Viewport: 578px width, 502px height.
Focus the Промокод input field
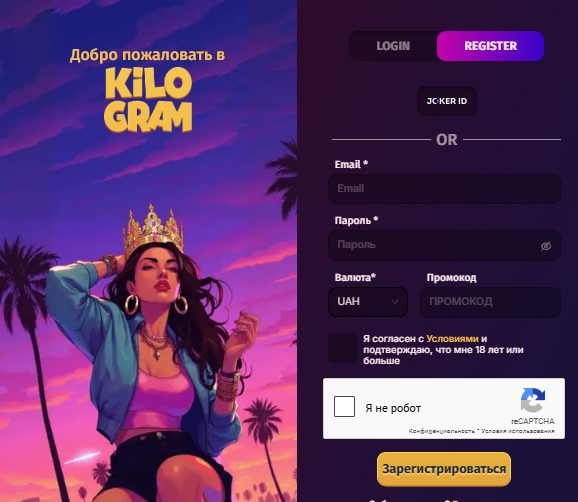(490, 302)
